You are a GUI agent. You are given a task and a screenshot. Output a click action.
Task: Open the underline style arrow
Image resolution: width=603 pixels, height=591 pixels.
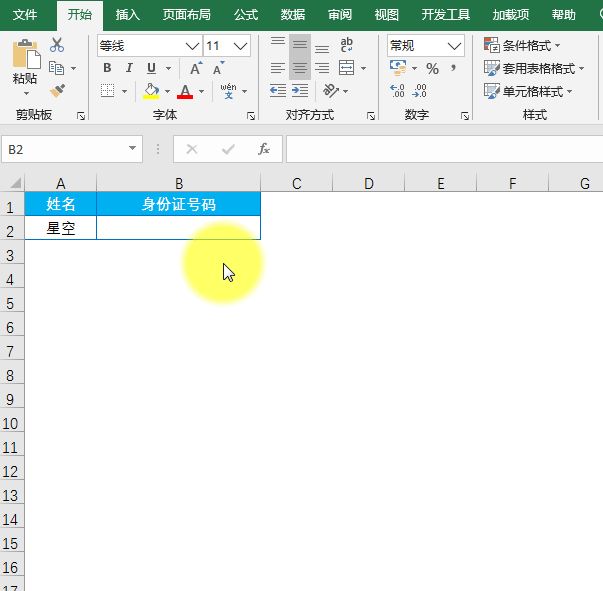coord(168,68)
